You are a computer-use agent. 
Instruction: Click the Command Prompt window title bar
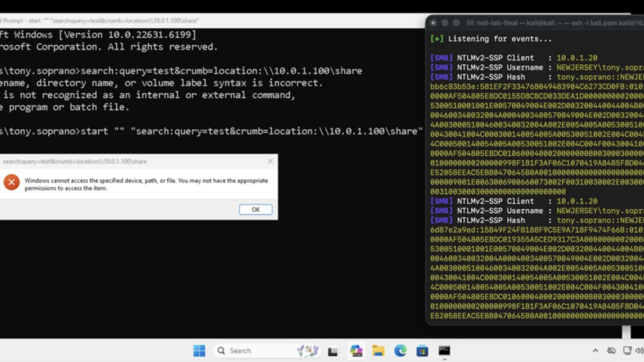point(212,21)
